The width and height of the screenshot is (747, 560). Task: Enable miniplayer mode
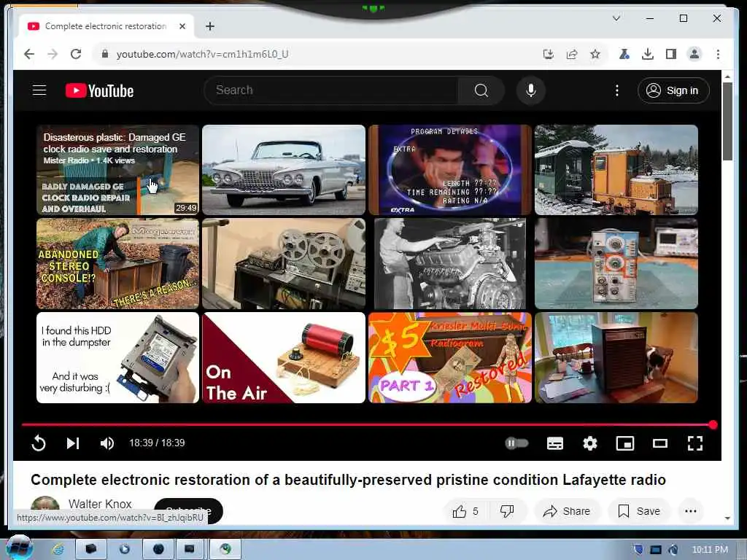[625, 443]
